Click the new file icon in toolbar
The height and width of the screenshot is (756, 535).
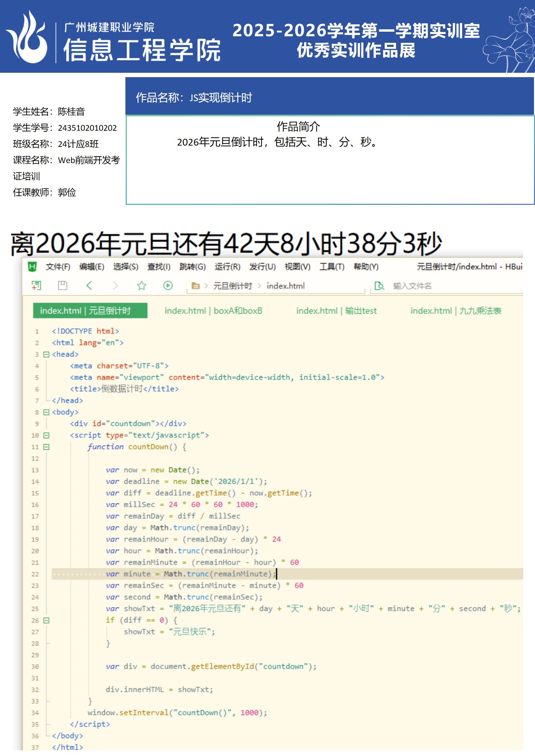click(x=36, y=286)
